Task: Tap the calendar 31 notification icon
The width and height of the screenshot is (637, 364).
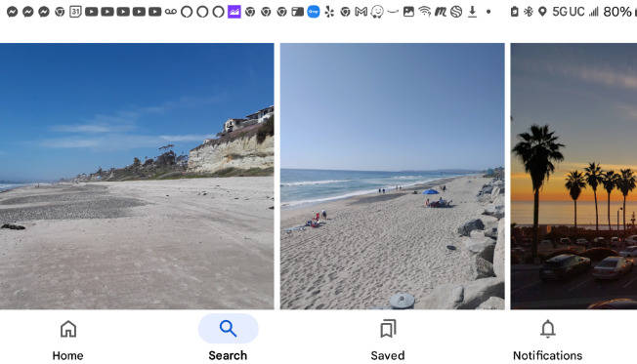Action: click(x=75, y=12)
